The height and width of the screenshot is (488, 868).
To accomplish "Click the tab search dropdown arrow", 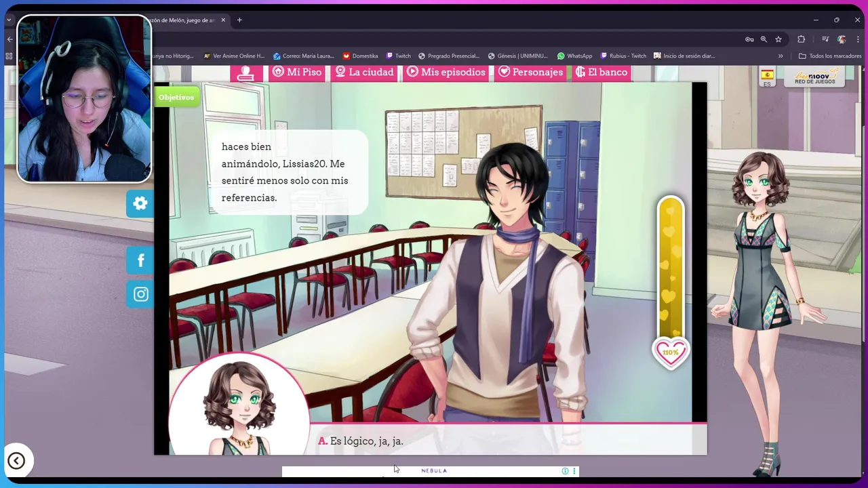I will pyautogui.click(x=9, y=20).
